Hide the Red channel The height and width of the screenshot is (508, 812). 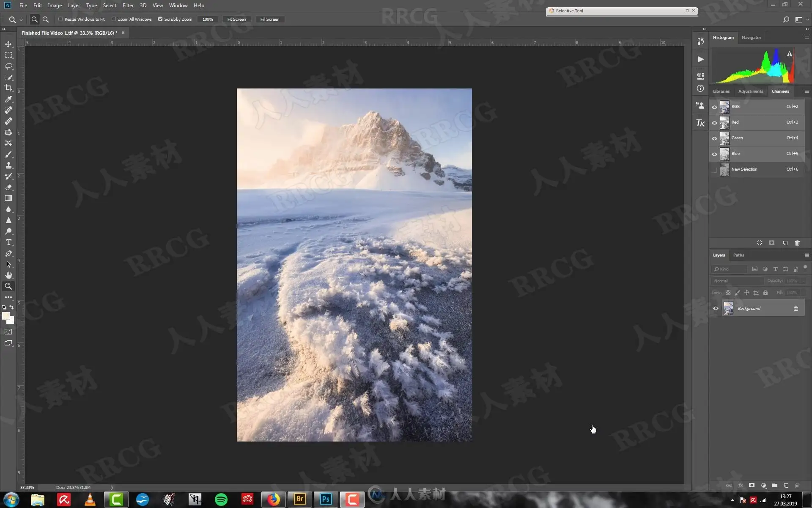[x=715, y=122]
